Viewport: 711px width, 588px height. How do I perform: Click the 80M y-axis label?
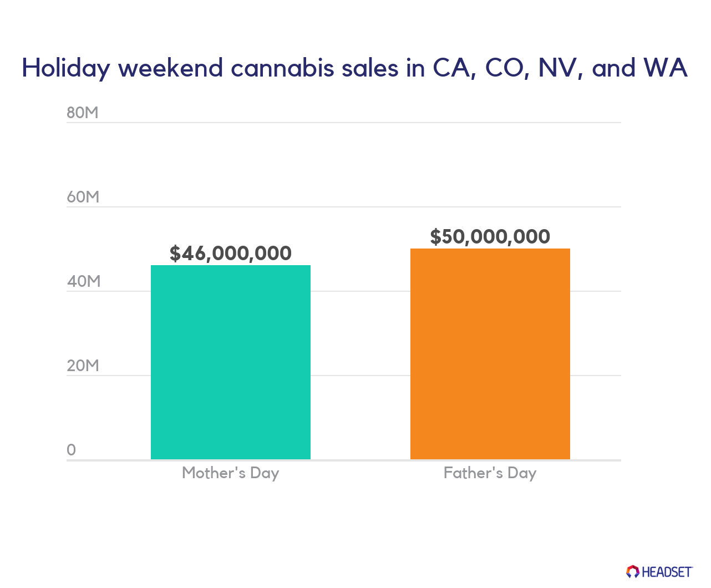[x=83, y=113]
